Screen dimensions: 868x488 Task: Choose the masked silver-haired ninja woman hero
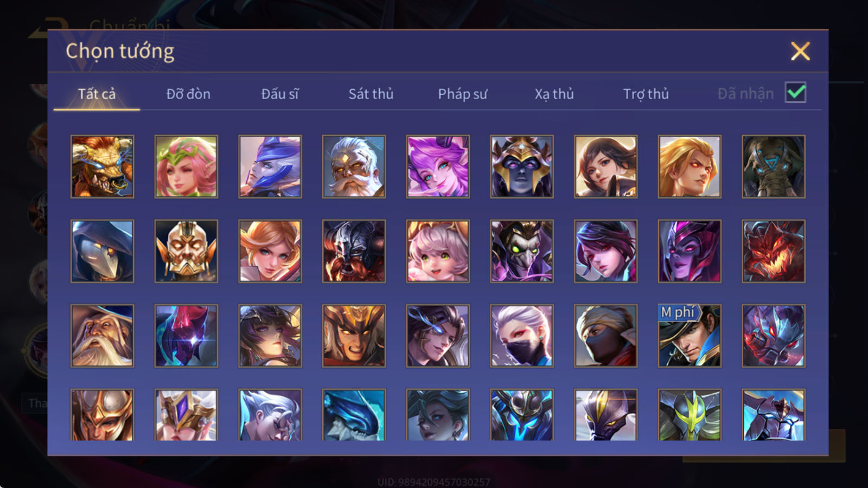[x=522, y=336]
